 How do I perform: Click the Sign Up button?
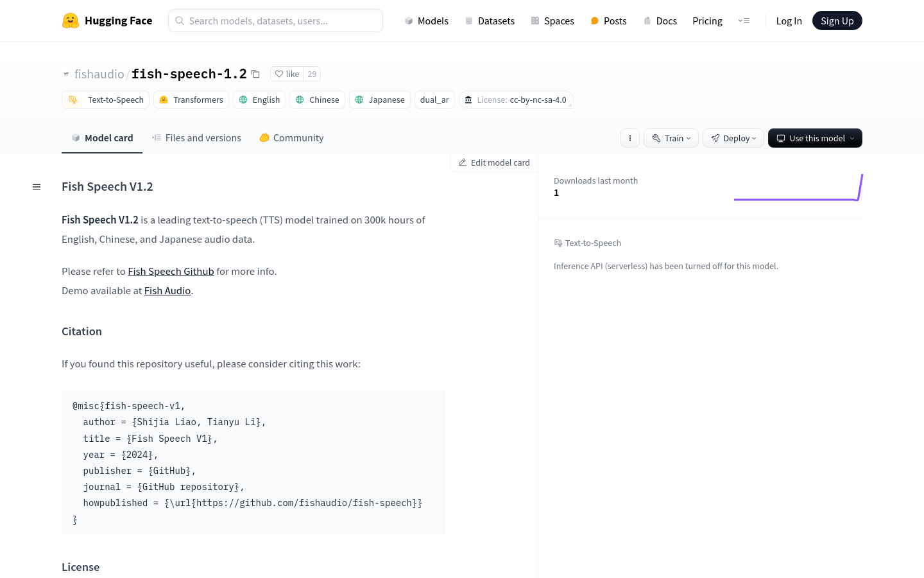click(x=837, y=21)
